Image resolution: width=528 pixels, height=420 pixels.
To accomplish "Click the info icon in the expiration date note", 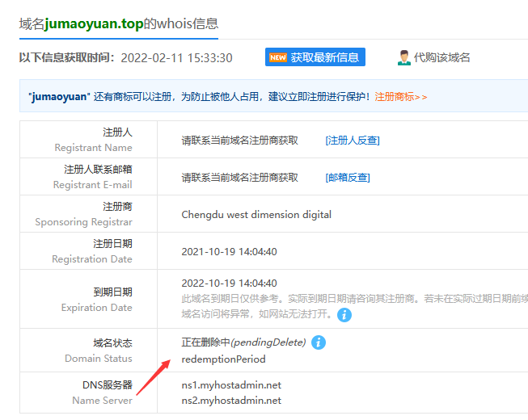I will coord(344,314).
